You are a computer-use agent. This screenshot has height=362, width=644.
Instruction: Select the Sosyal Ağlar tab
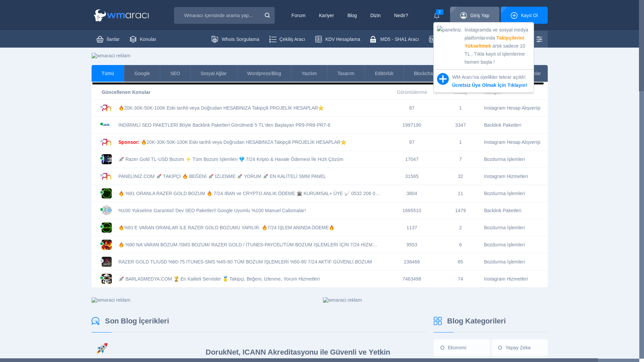click(x=214, y=73)
